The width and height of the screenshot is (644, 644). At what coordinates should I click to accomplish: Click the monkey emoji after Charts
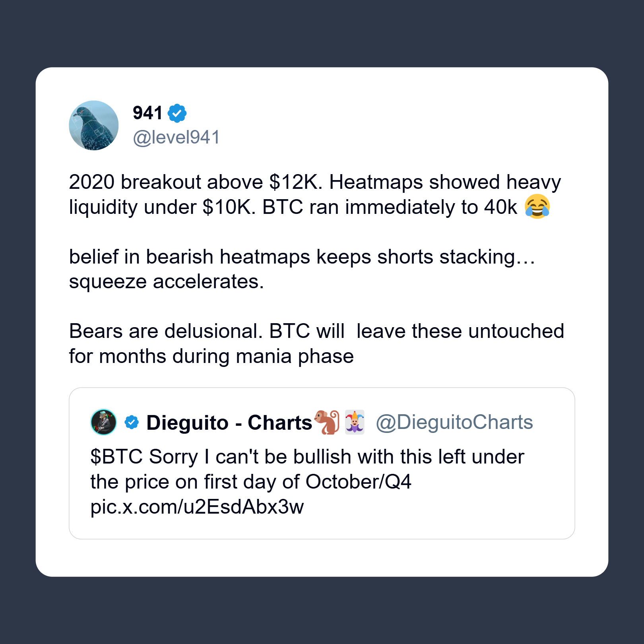(327, 422)
